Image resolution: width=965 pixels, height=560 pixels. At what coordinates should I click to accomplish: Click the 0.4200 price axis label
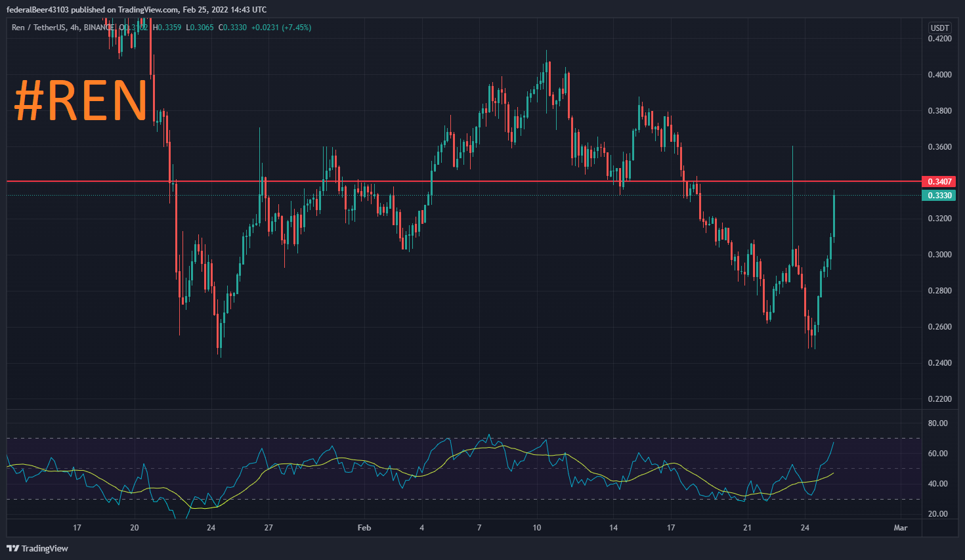[x=939, y=39]
